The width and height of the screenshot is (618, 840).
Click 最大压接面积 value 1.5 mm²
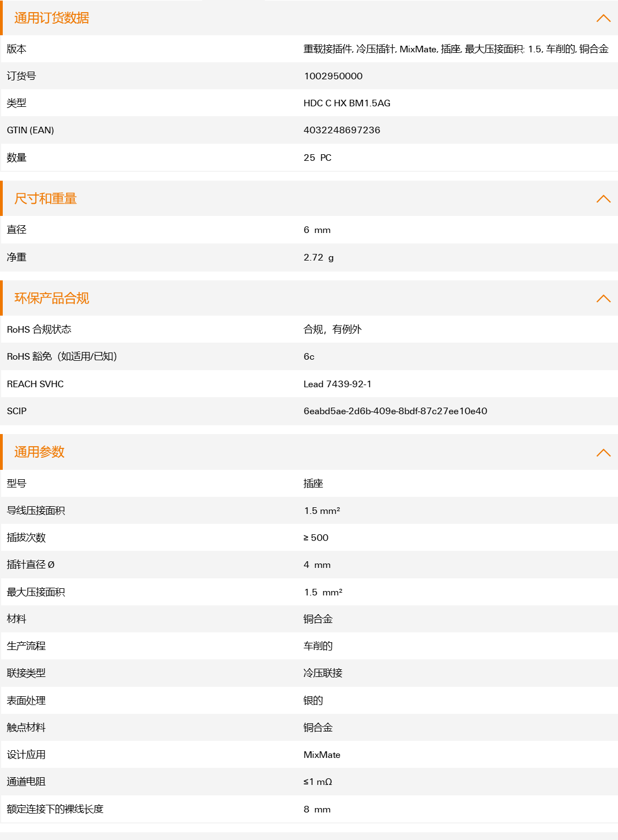coord(323,592)
